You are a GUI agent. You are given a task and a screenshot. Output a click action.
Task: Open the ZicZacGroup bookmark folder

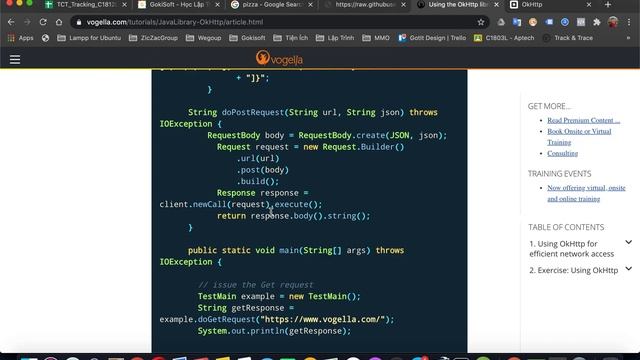click(x=153, y=38)
